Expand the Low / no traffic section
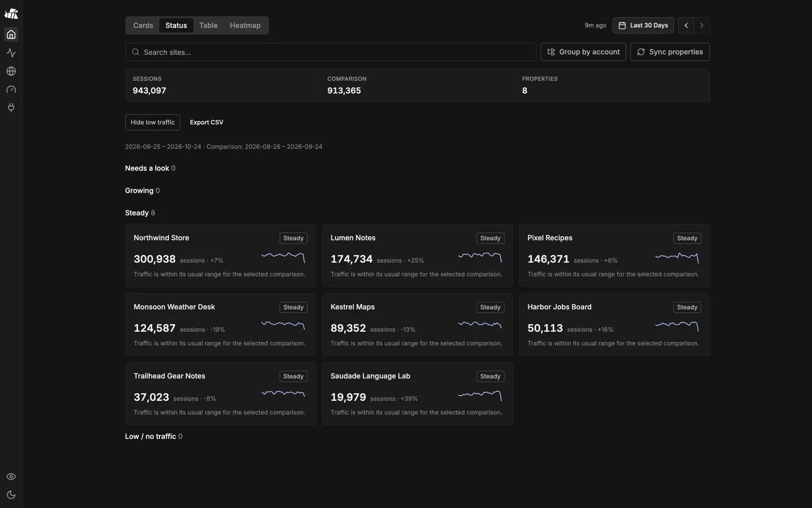Image resolution: width=812 pixels, height=508 pixels. (154, 436)
